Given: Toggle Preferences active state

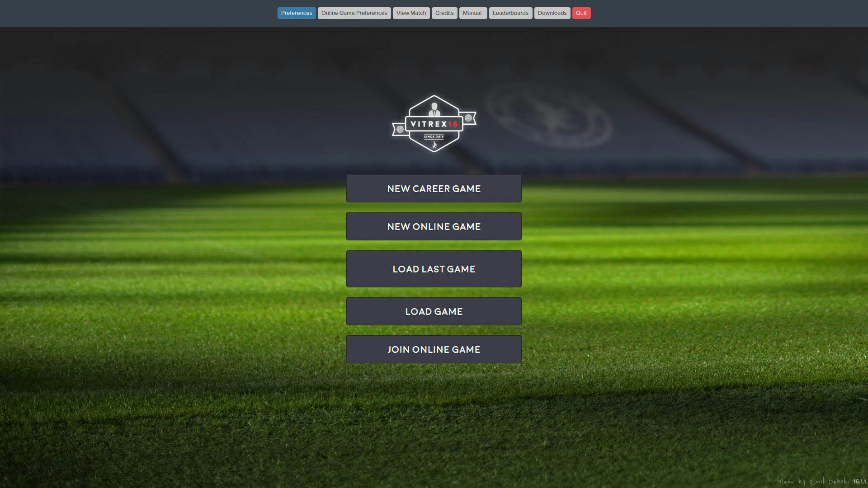Looking at the screenshot, I should 296,13.
